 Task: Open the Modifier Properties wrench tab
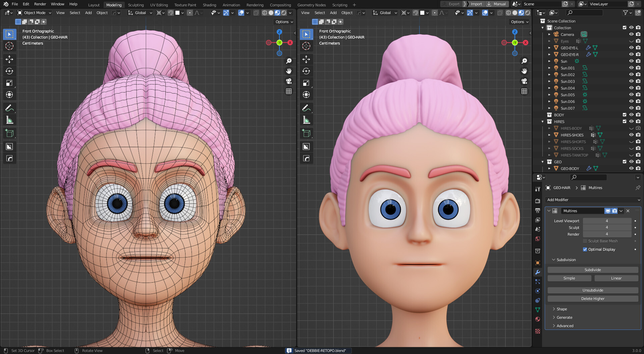pos(538,273)
